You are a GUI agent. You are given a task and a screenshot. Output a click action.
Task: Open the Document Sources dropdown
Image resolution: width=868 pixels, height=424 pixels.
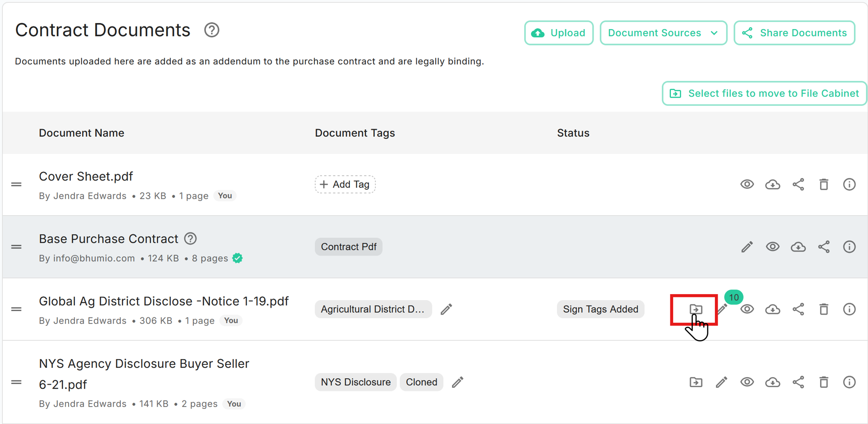pyautogui.click(x=663, y=33)
